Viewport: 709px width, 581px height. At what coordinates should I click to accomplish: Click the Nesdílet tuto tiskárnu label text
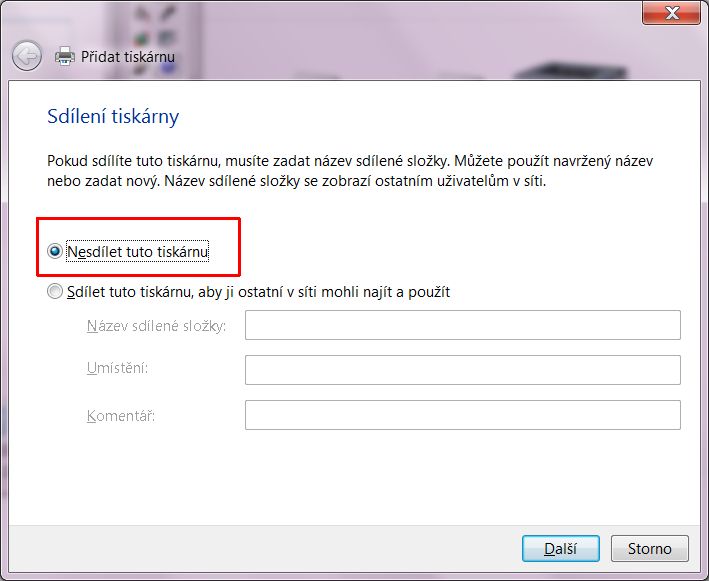138,252
